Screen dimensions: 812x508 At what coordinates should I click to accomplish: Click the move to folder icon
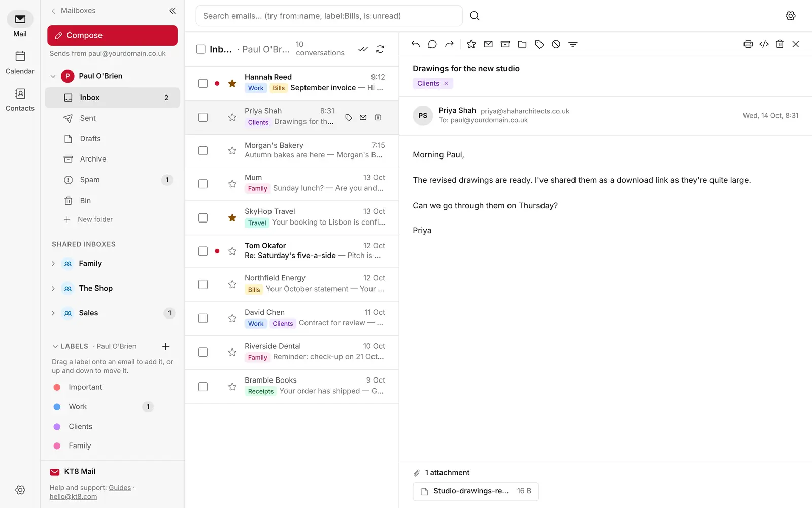[x=522, y=44]
